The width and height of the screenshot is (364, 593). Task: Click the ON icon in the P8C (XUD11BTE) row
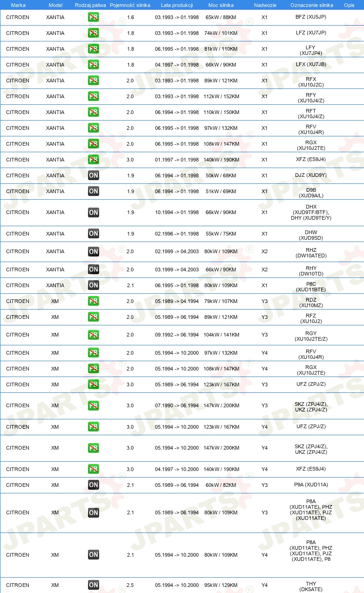point(94,285)
